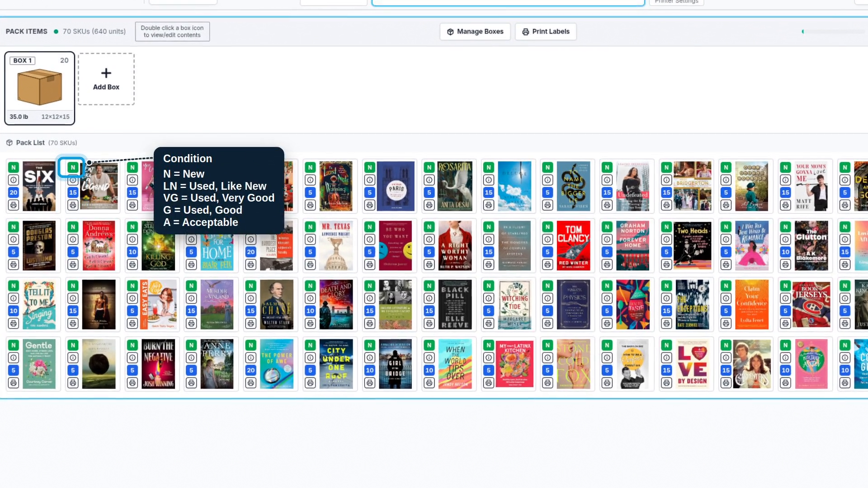
Task: Click the progress bar next to Print Labels
Action: tap(833, 32)
